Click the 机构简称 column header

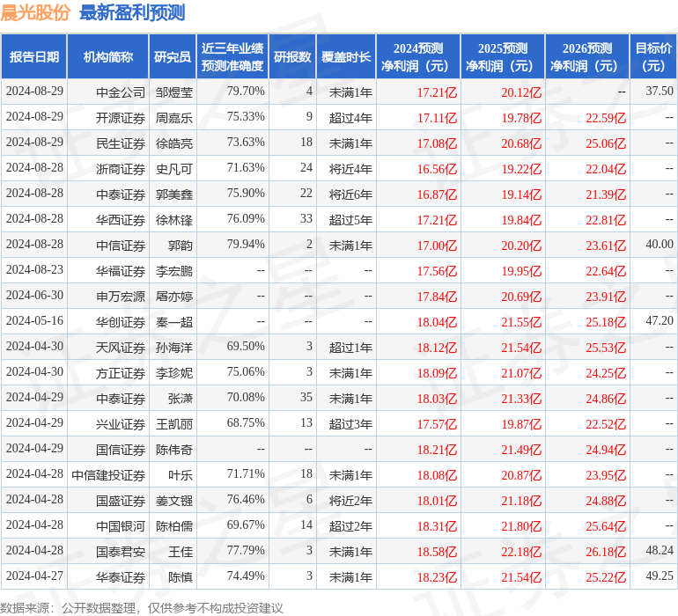coord(108,56)
